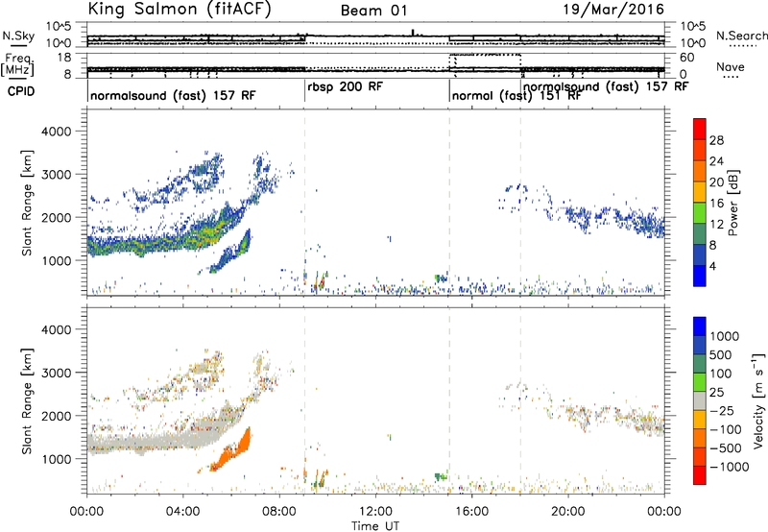Click the '4000' tick of the power panel
This screenshot has height=532, width=768.
click(56, 132)
